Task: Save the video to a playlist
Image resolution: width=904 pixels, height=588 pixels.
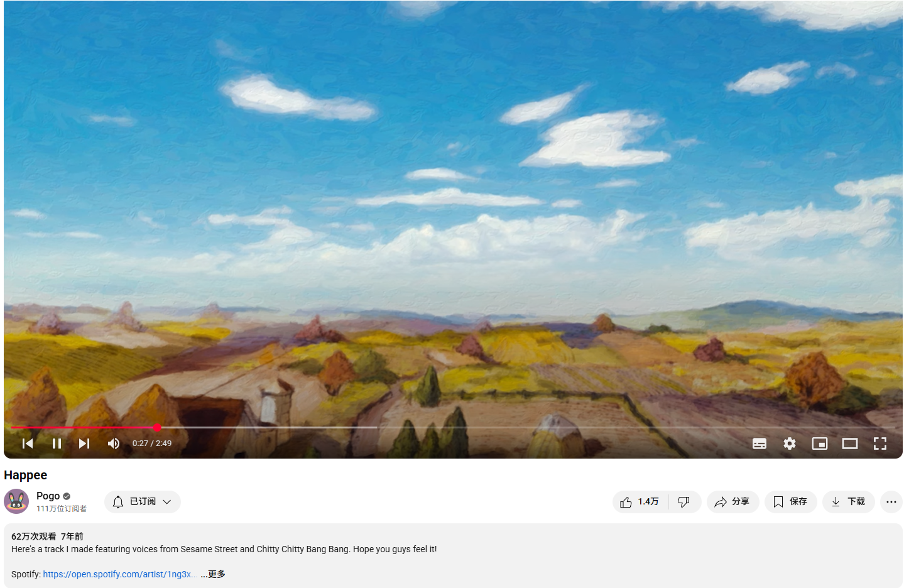Action: coord(790,502)
